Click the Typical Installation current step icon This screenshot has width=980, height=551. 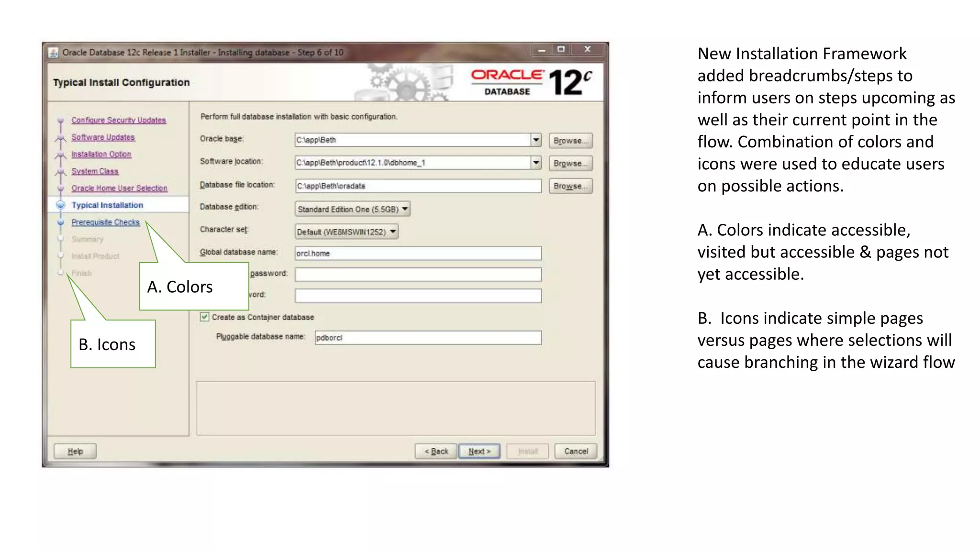61,205
